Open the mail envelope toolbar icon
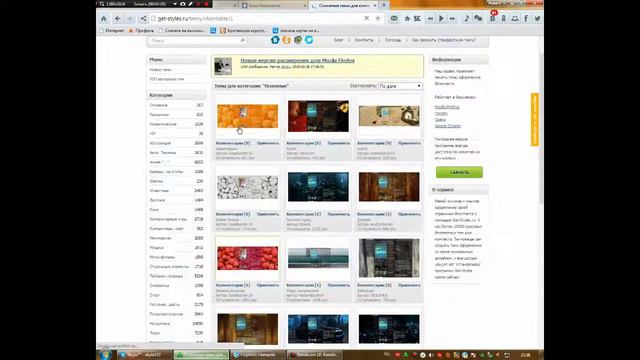This screenshot has width=640, height=360. (x=394, y=18)
